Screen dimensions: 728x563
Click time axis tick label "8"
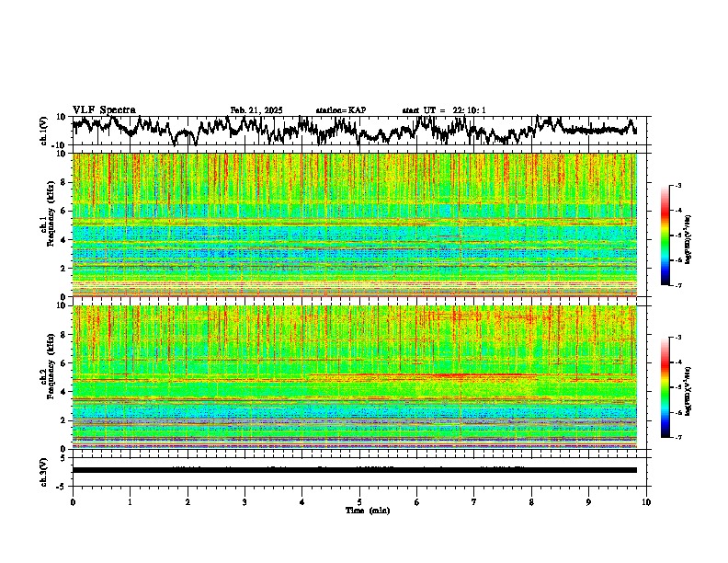531,502
